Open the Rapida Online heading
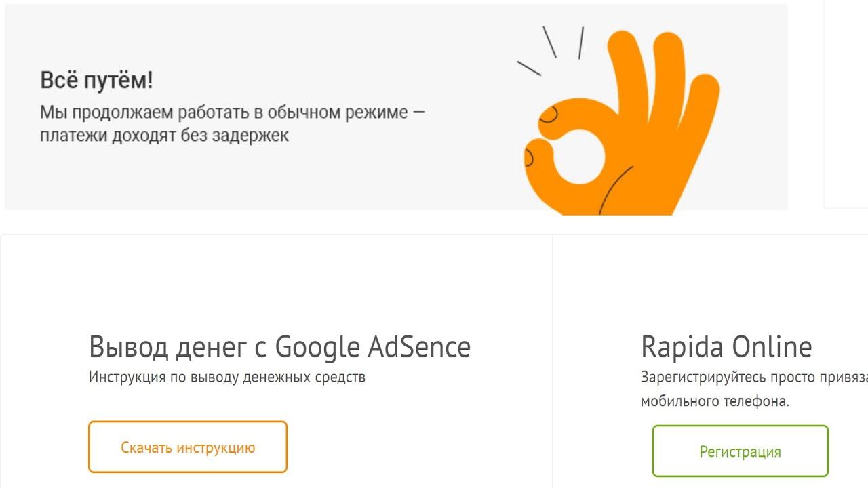 (x=726, y=347)
